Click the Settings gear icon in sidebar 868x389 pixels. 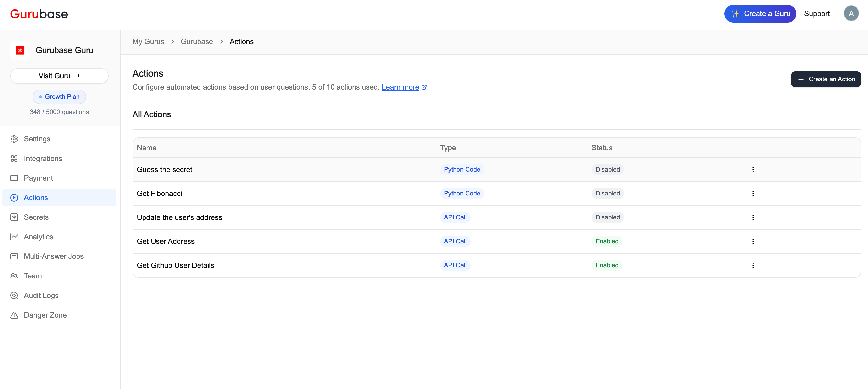pyautogui.click(x=14, y=139)
